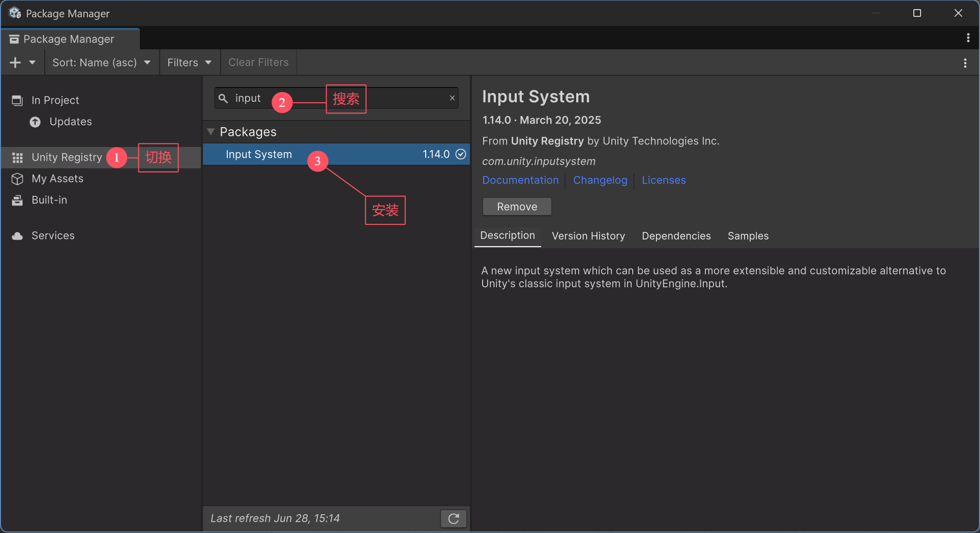
Task: Select Updates under In Project
Action: pyautogui.click(x=71, y=122)
